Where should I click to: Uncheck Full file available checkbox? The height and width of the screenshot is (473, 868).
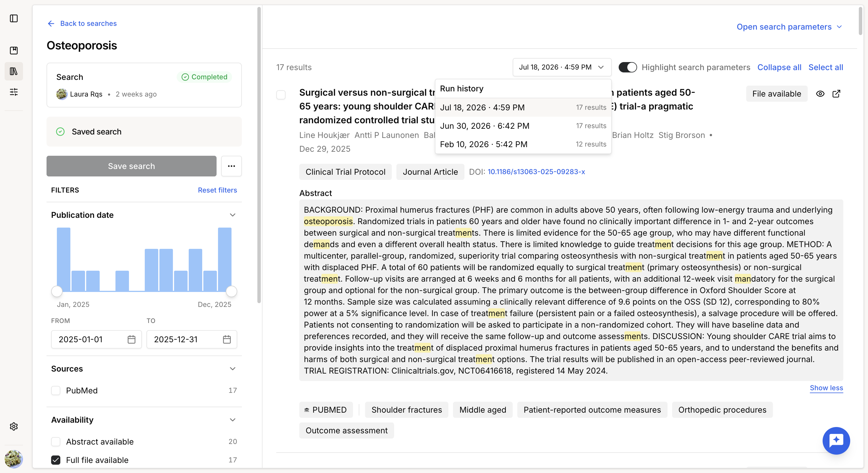[56, 460]
